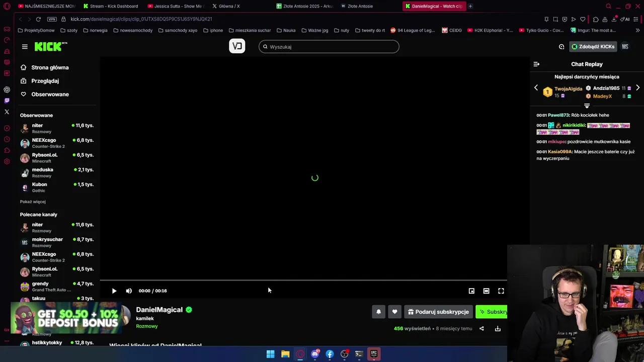Seek on the clip progress bar
Image resolution: width=644 pixels, height=362 pixels.
pos(303,281)
